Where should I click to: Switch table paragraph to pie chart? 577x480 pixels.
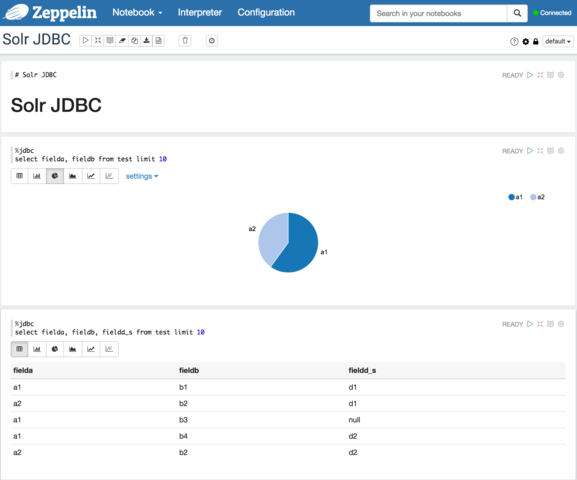55,349
